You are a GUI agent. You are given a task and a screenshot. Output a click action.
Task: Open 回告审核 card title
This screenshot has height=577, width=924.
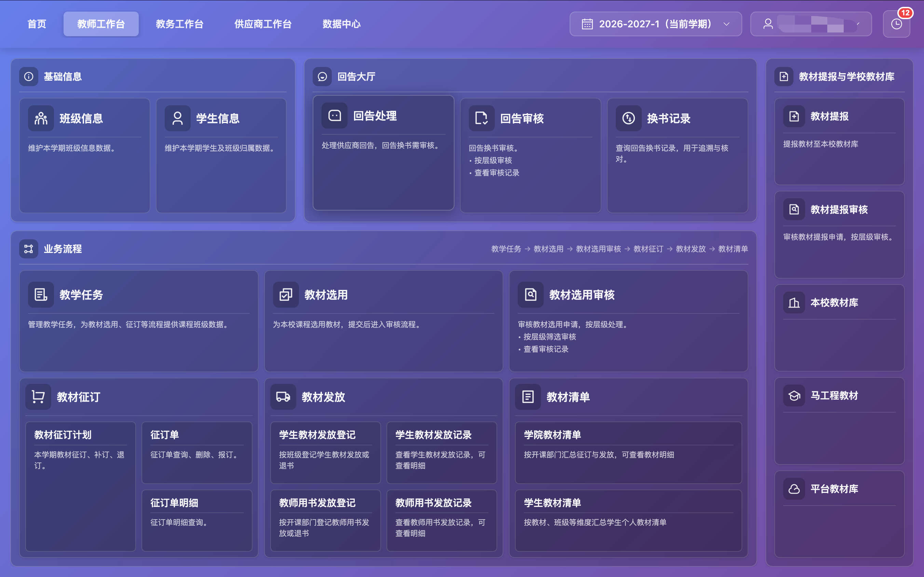tap(522, 118)
